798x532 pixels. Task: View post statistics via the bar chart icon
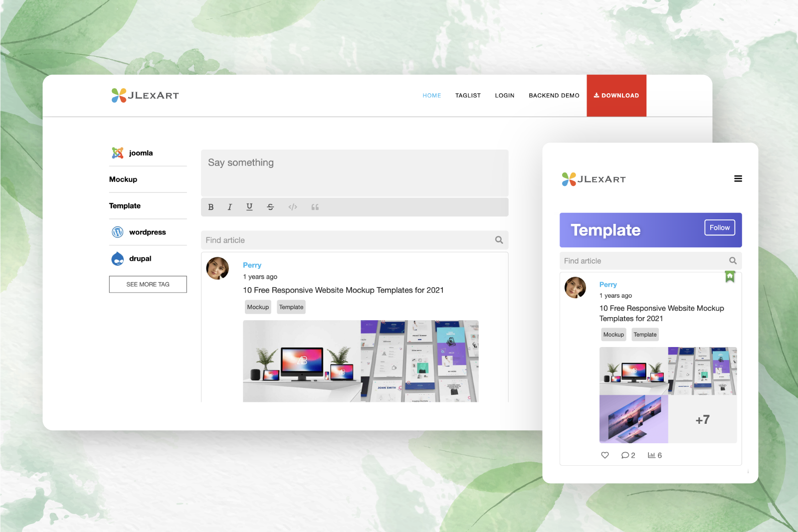(x=651, y=455)
